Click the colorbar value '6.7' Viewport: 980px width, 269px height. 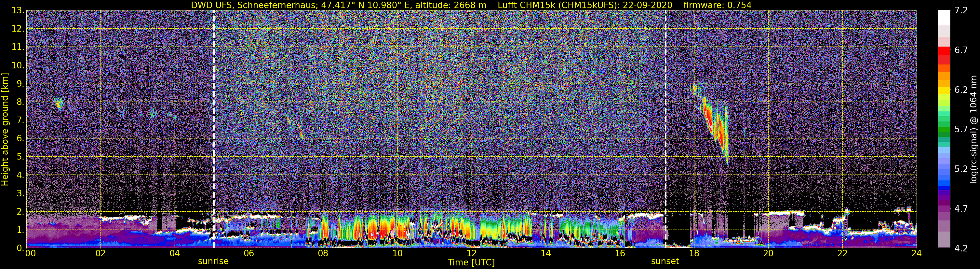tap(961, 50)
